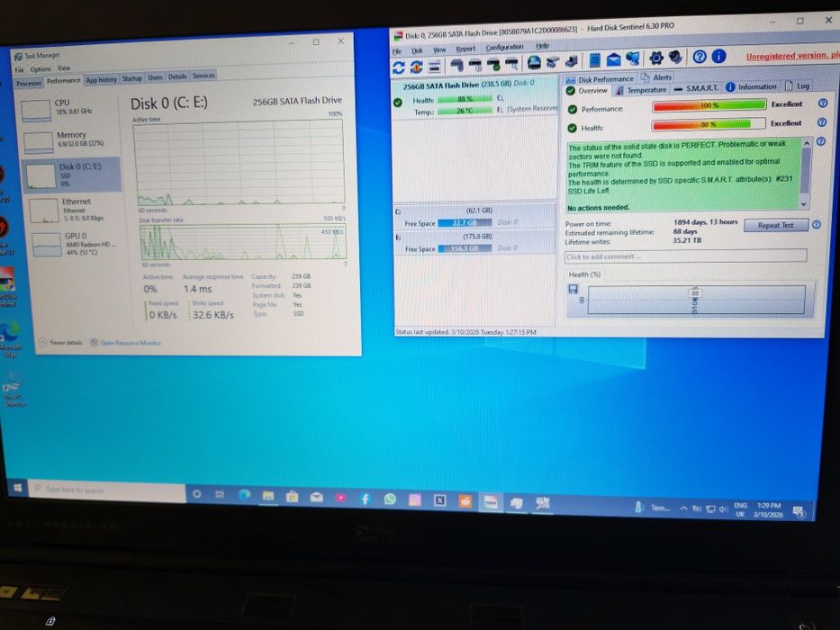The image size is (840, 630).
Task: Click the blue question mark help icon in toolbar
Action: tap(700, 56)
